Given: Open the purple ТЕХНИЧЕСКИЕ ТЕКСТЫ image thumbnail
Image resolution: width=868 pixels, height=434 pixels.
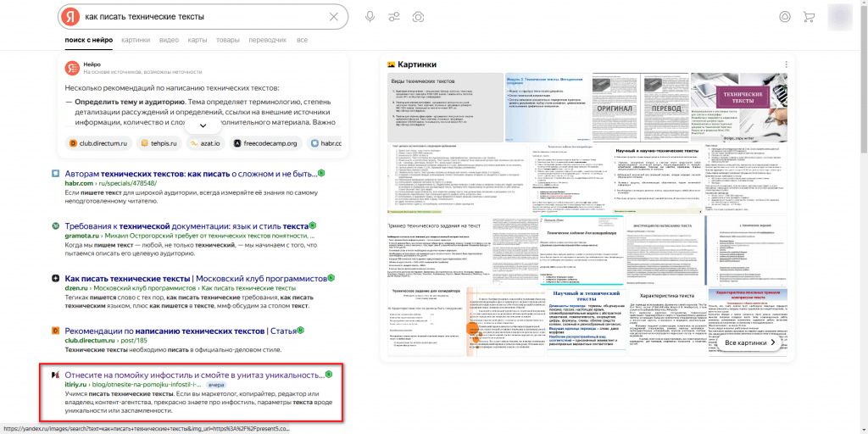Looking at the screenshot, I should tap(739, 108).
